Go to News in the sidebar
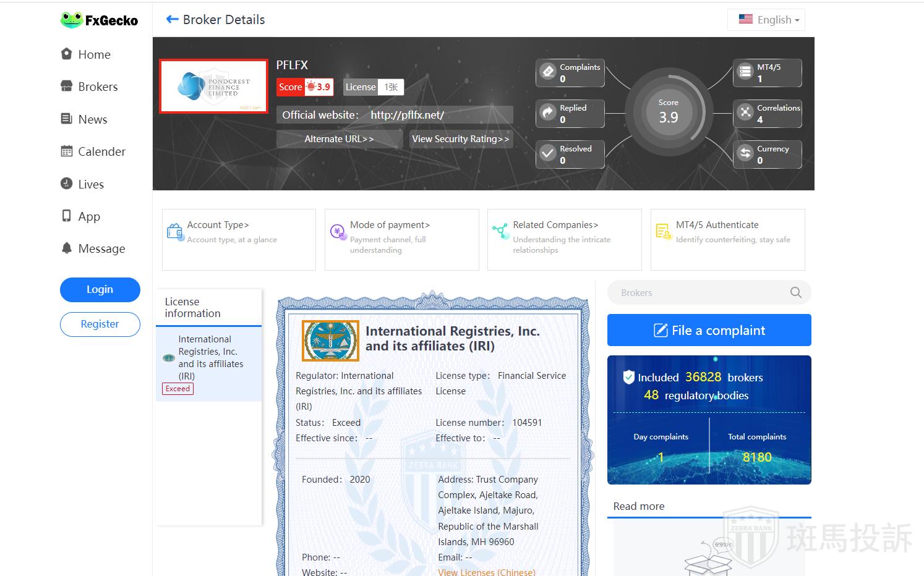 92,119
